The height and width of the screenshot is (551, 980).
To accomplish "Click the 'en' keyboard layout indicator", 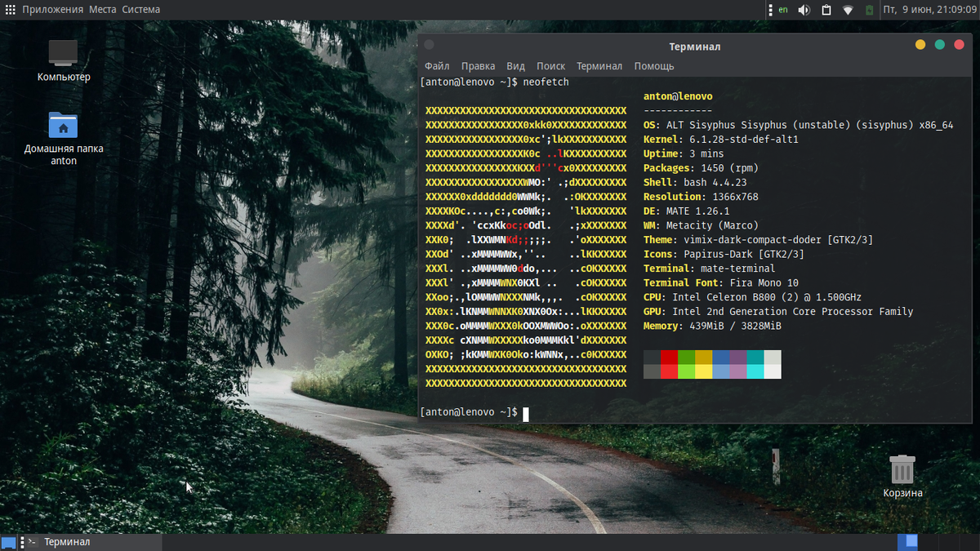I will coord(783,10).
